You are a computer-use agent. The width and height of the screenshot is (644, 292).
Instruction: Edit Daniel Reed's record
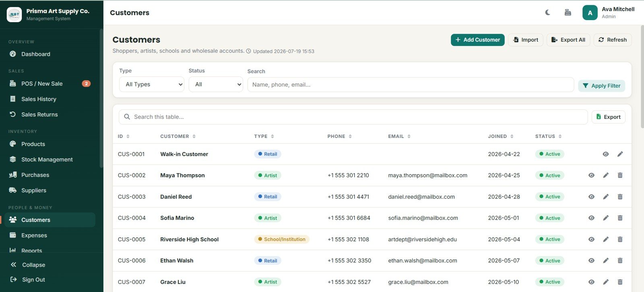606,197
